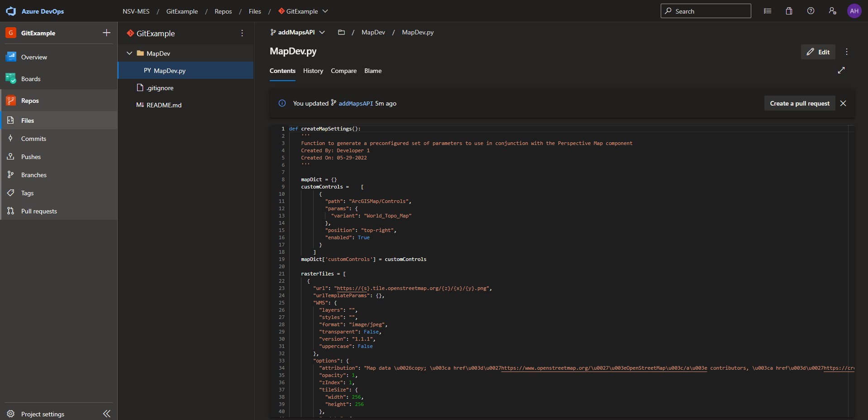Dismiss the branch update notification
The image size is (868, 420).
(x=843, y=103)
